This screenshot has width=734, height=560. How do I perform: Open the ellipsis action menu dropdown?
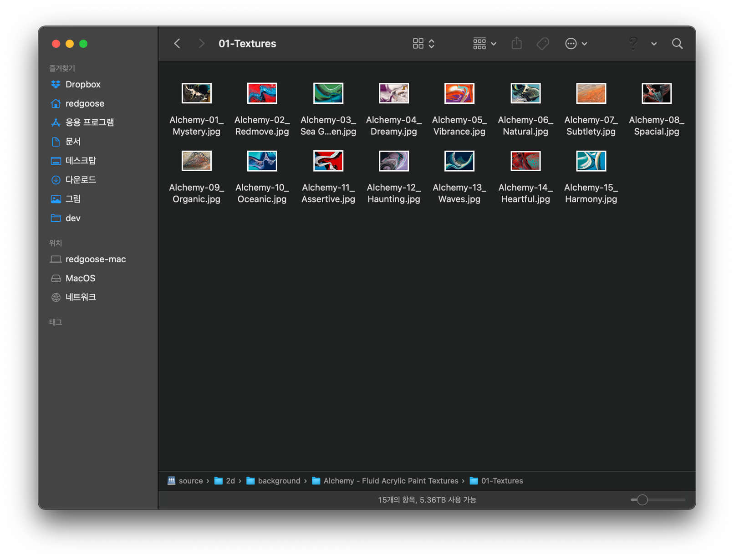click(576, 44)
